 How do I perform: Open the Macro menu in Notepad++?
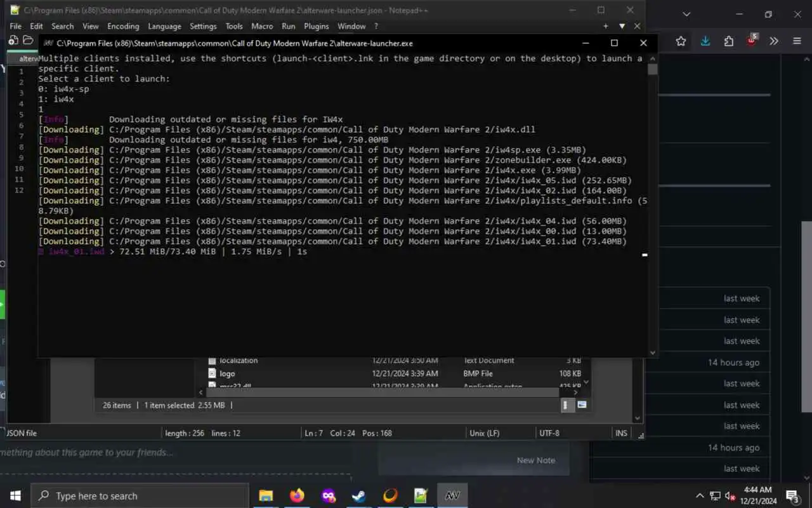(262, 26)
